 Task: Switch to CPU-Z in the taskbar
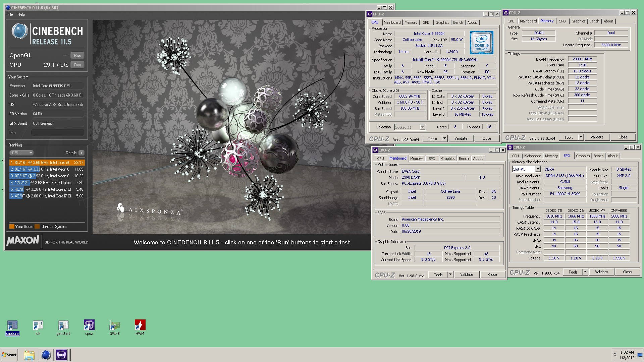[61, 355]
